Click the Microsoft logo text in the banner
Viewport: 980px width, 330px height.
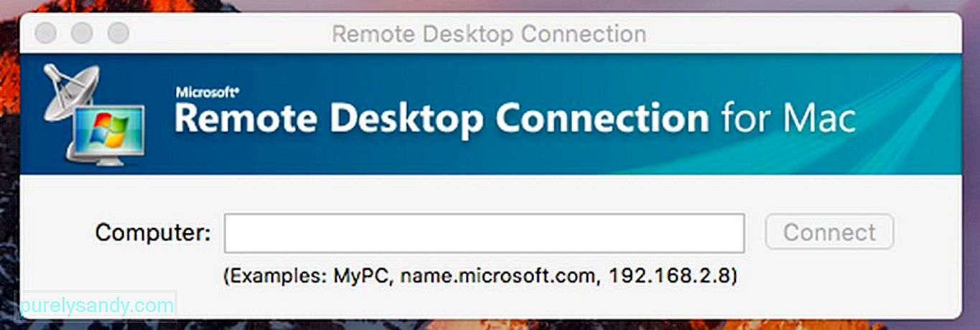207,91
